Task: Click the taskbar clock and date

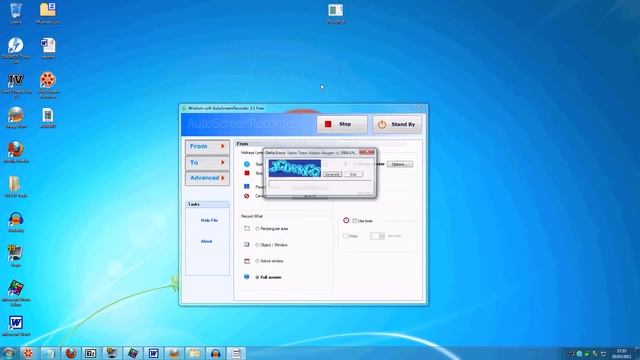Action: 621,353
